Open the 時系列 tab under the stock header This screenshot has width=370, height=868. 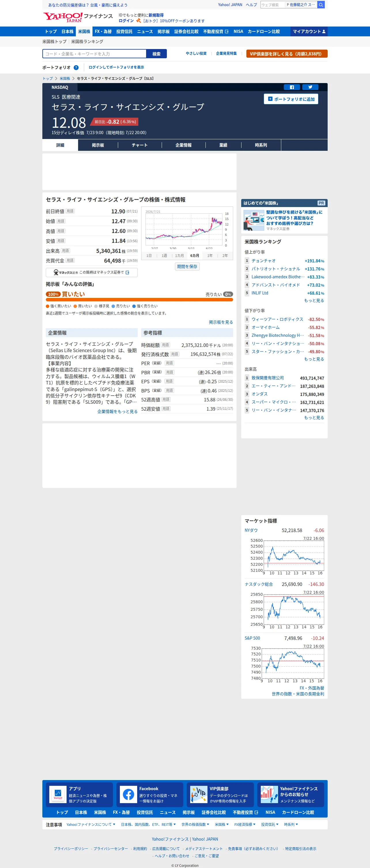click(261, 145)
